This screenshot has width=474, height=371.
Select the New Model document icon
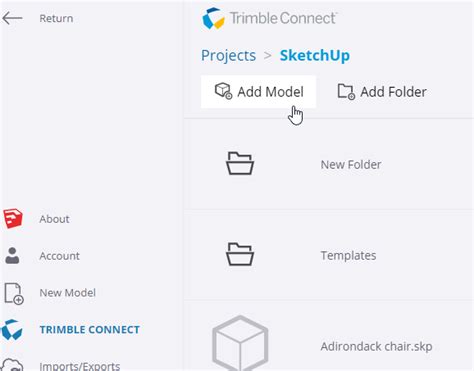pos(14,294)
